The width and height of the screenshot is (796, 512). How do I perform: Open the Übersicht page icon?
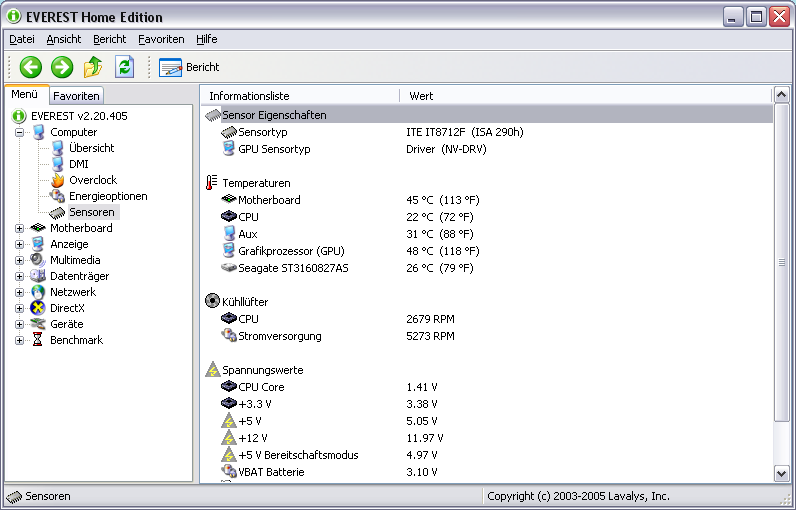57,148
